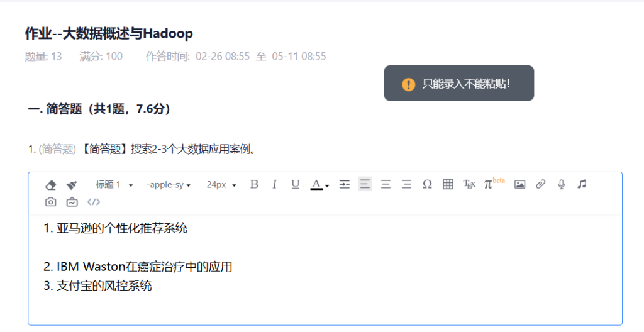
Task: Click the eraser clear-formatting icon
Action: [x=50, y=185]
